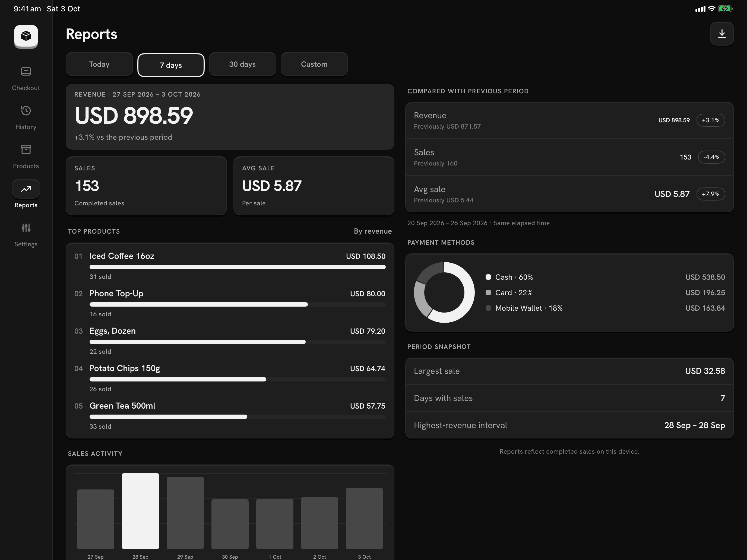Open the Green Tea 500ml row

pos(230,416)
